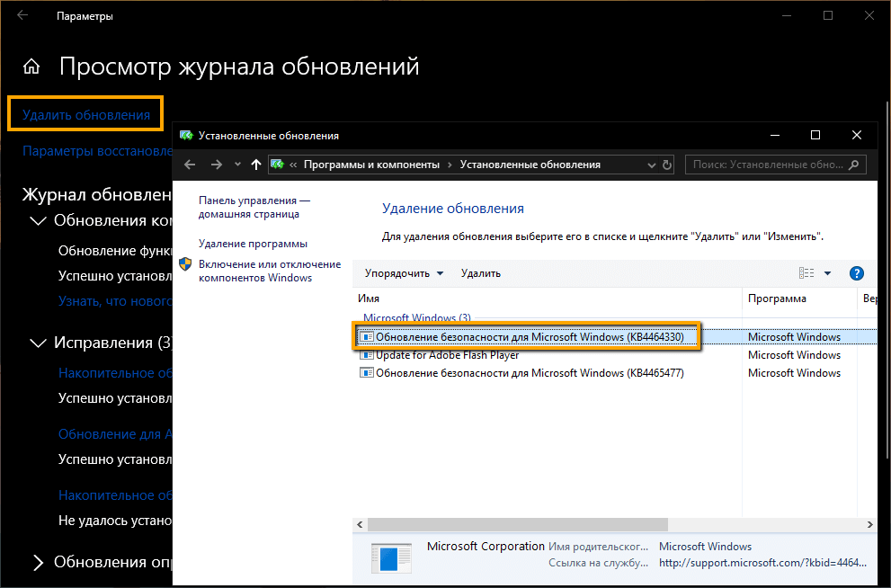Image resolution: width=891 pixels, height=588 pixels.
Task: Click Установленные обновления breadcrumb
Action: click(x=530, y=165)
